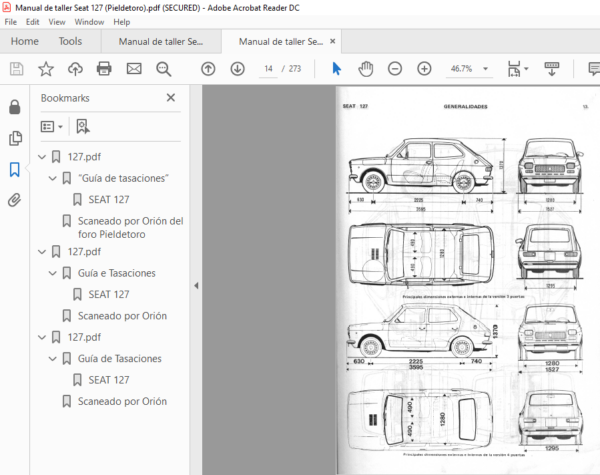
Task: Zoom out with minus circle icon
Action: 395,69
